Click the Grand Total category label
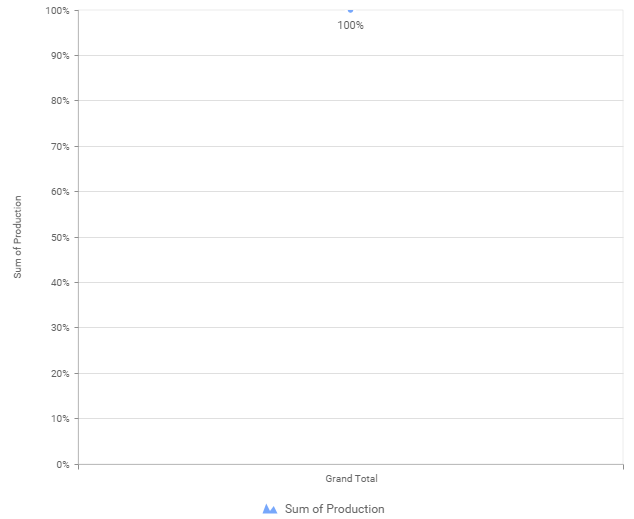The width and height of the screenshot is (634, 519). pos(351,479)
